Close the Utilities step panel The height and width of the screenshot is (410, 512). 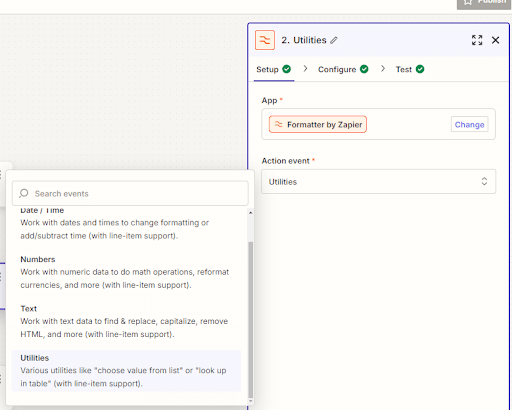click(496, 40)
